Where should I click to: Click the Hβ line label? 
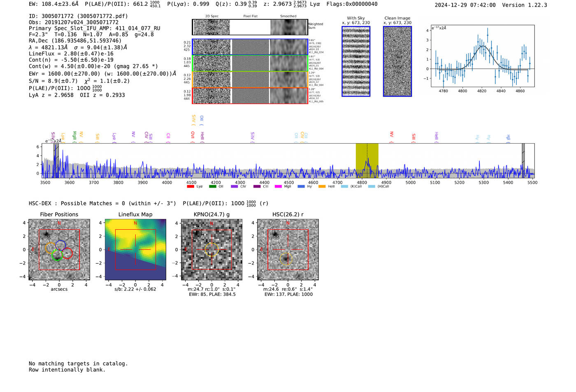click(508, 139)
